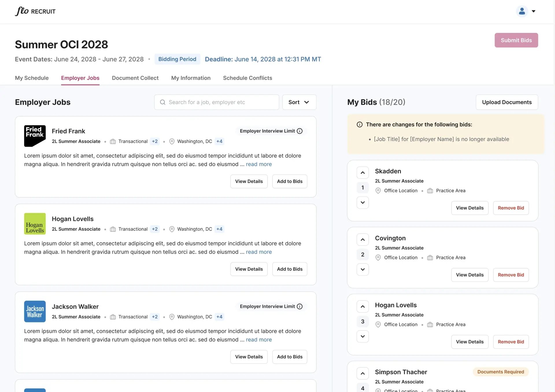
Task: Click the job search field
Action: click(217, 102)
